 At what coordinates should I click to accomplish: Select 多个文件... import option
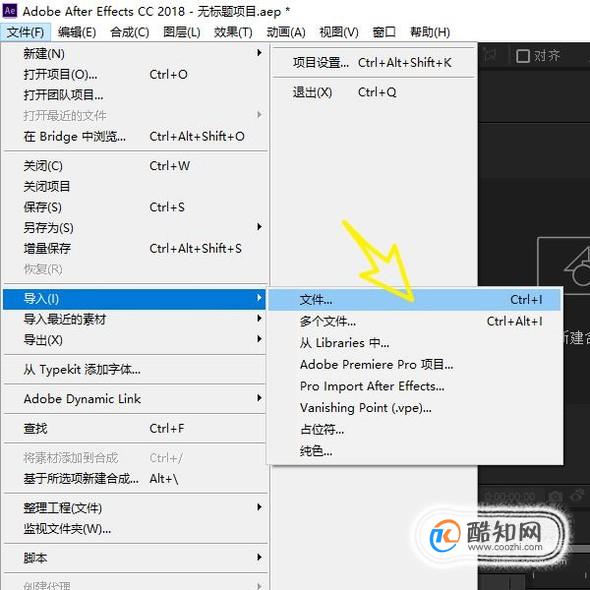pos(415,321)
